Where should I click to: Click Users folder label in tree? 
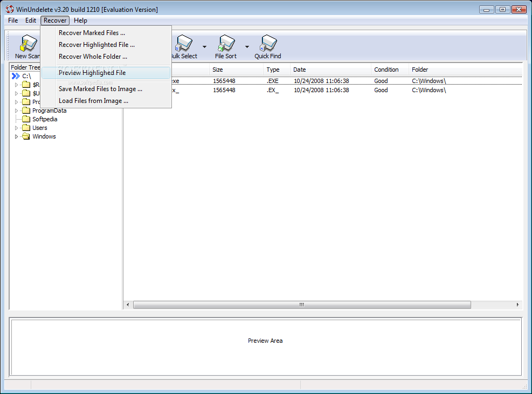coord(40,128)
